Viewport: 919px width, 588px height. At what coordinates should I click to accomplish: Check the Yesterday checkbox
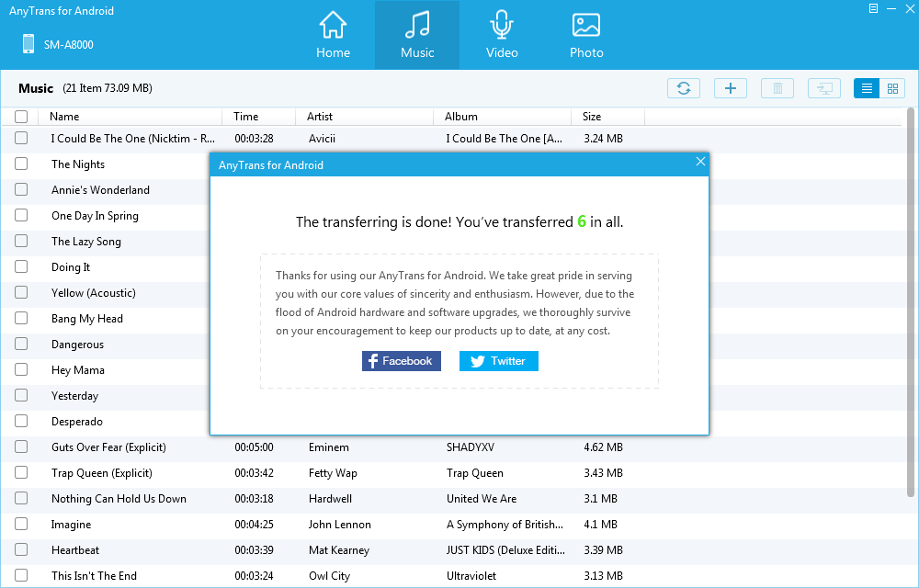(x=21, y=396)
